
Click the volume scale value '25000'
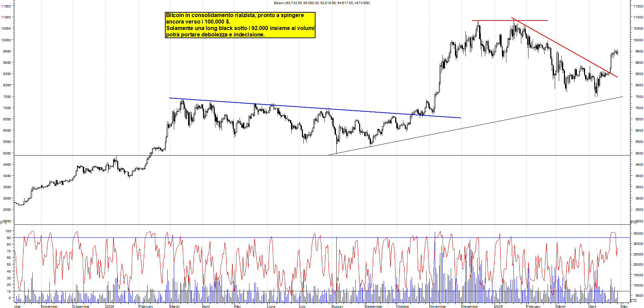[x=638, y=254]
